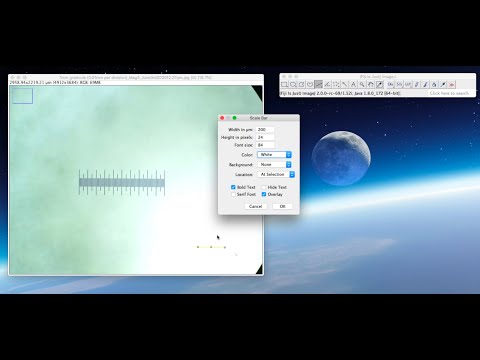Select the Magnifying glass zoom tool

point(362,84)
